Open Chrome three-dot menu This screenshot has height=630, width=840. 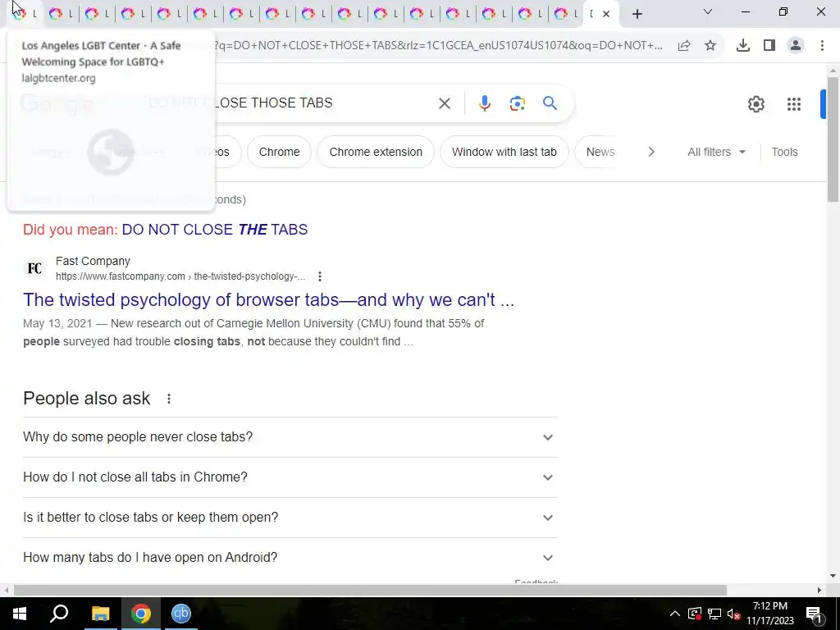822,46
